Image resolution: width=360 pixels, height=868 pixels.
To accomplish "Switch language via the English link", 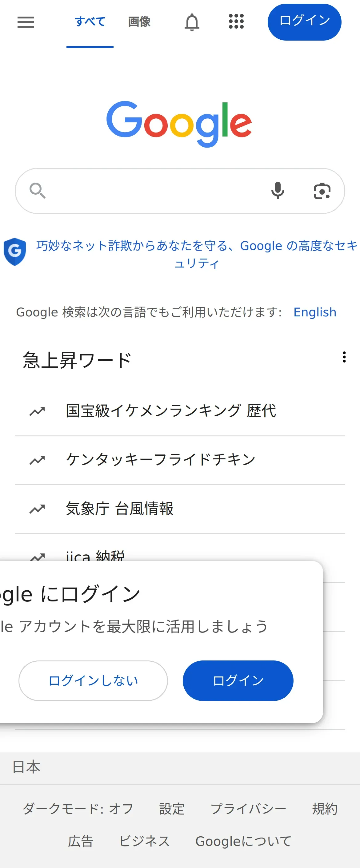I will pos(314,312).
